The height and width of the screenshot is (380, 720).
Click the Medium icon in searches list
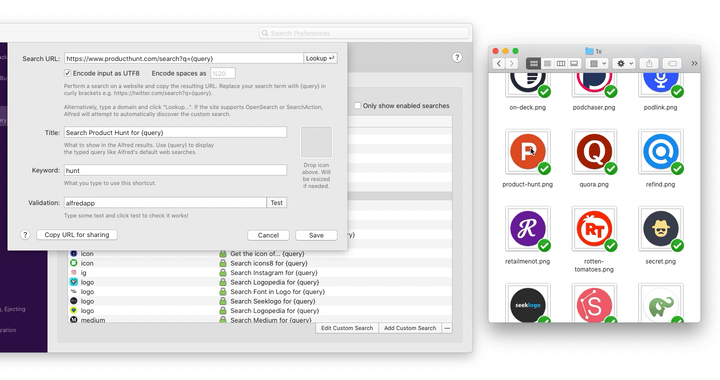click(73, 319)
